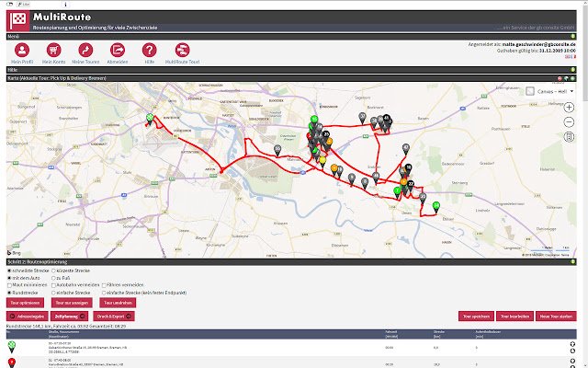This screenshot has height=368, width=588.
Task: Collapse the Menü section with its green toggle
Action: point(573,37)
